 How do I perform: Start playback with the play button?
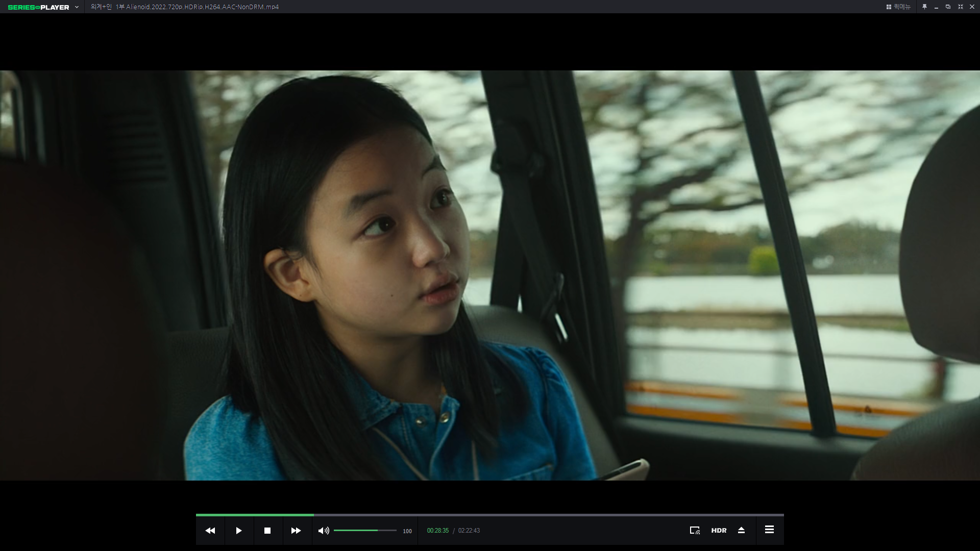tap(238, 531)
